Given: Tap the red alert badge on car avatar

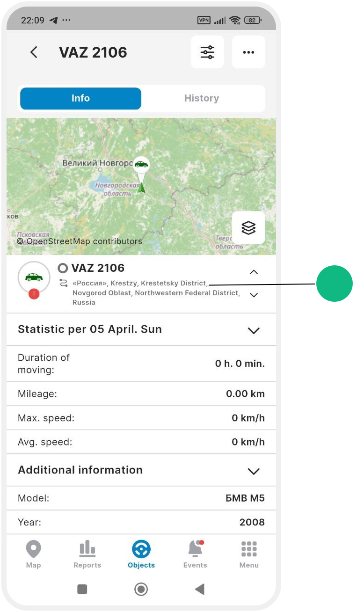Looking at the screenshot, I should coord(34,294).
